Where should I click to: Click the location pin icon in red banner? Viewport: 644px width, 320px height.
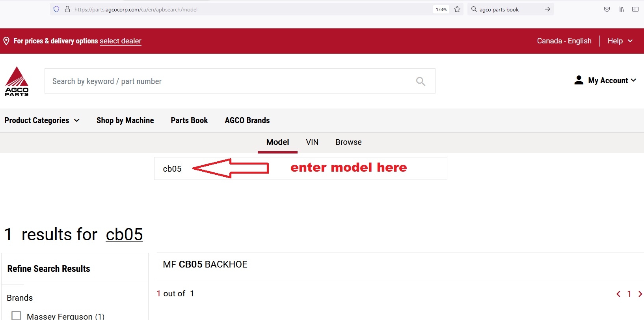pyautogui.click(x=6, y=41)
